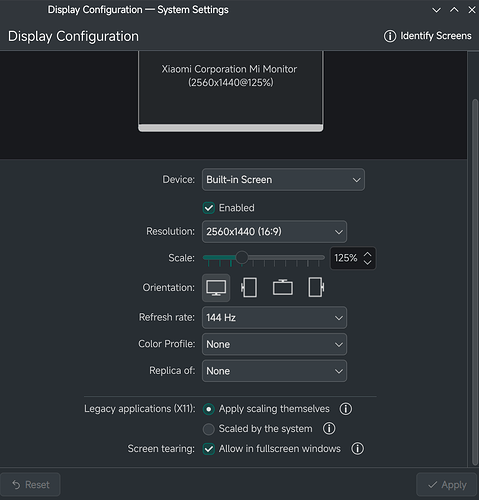Open the Color Profile dropdown

[x=274, y=344]
